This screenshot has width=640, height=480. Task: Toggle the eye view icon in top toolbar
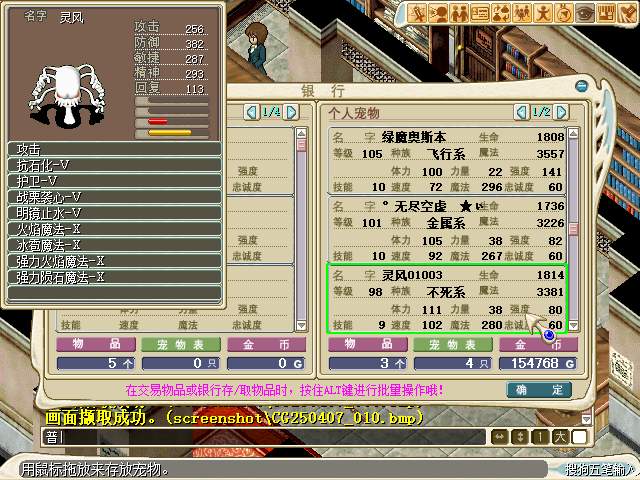(584, 13)
